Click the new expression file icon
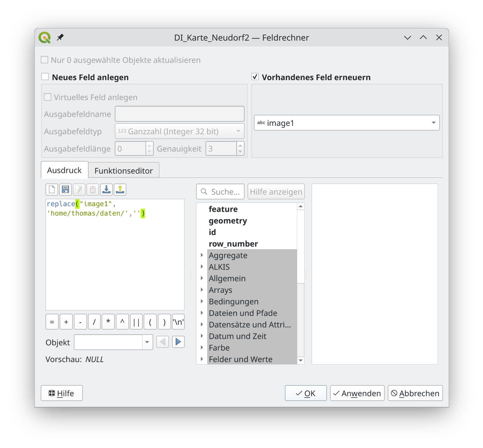 (52, 190)
